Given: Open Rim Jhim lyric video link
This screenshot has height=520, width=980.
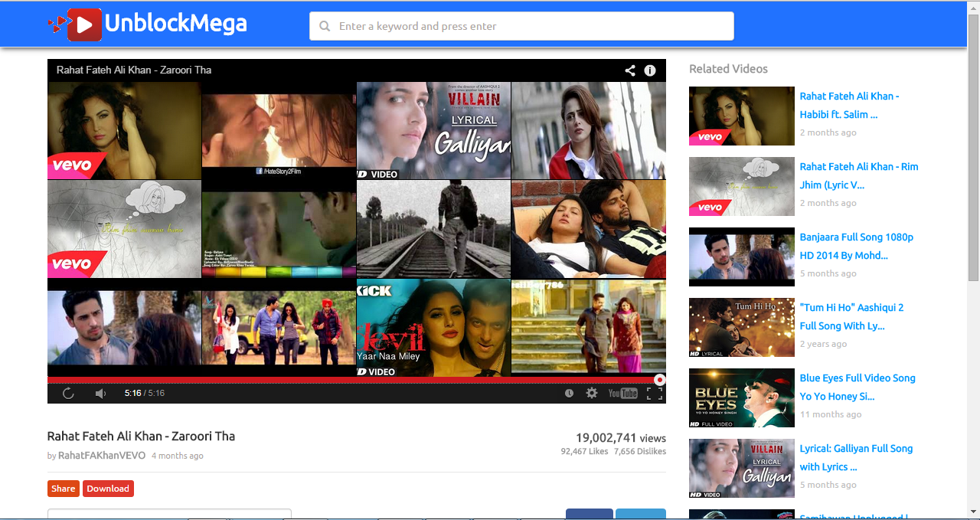Looking at the screenshot, I should click(x=859, y=175).
